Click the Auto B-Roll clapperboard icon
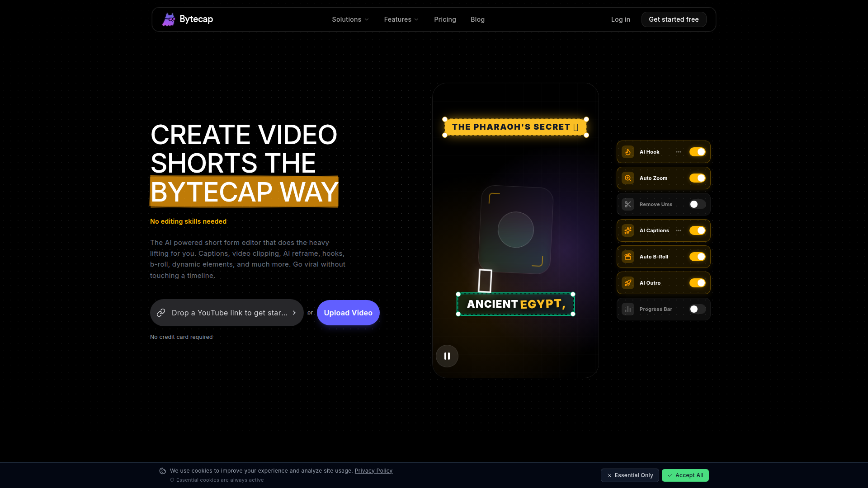868x488 pixels. [x=628, y=257]
